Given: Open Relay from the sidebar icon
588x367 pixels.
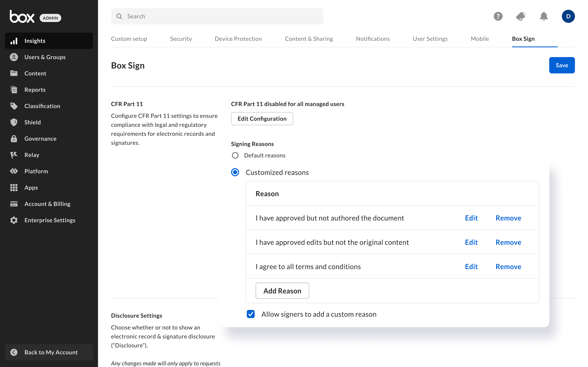Looking at the screenshot, I should (14, 155).
